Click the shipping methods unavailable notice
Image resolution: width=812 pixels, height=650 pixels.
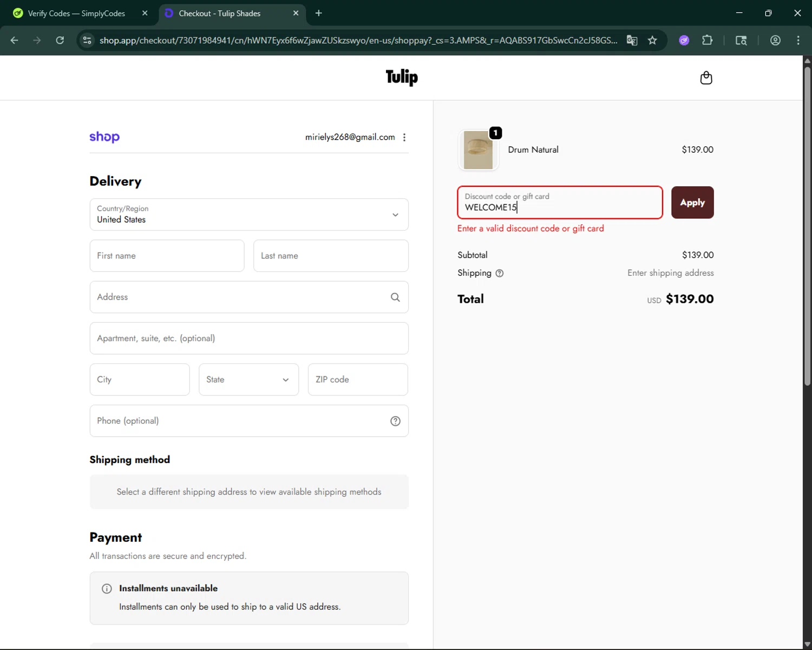pyautogui.click(x=249, y=492)
